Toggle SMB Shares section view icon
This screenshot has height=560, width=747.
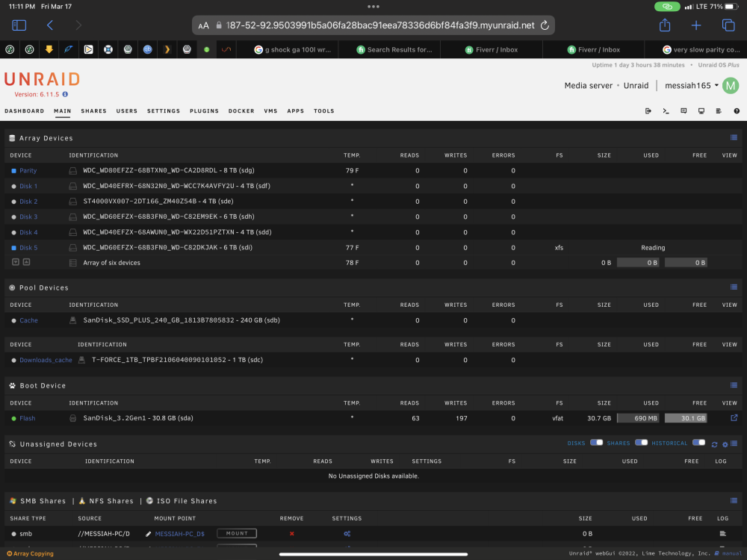point(734,500)
